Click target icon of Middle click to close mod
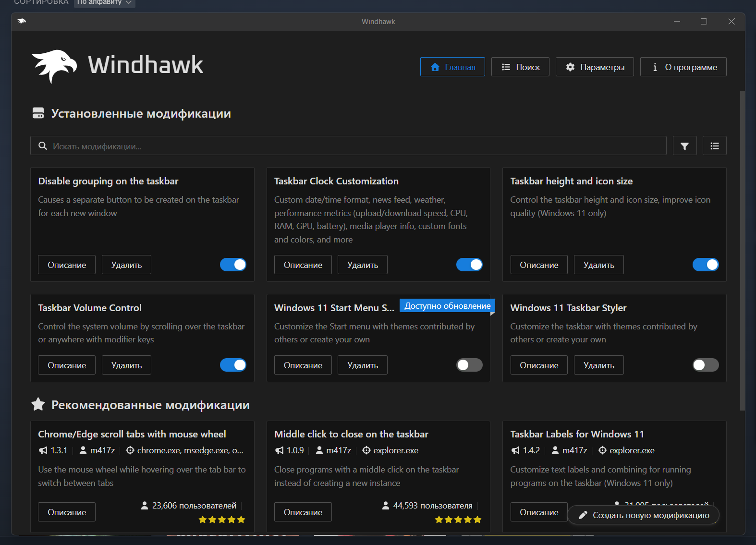 click(366, 450)
